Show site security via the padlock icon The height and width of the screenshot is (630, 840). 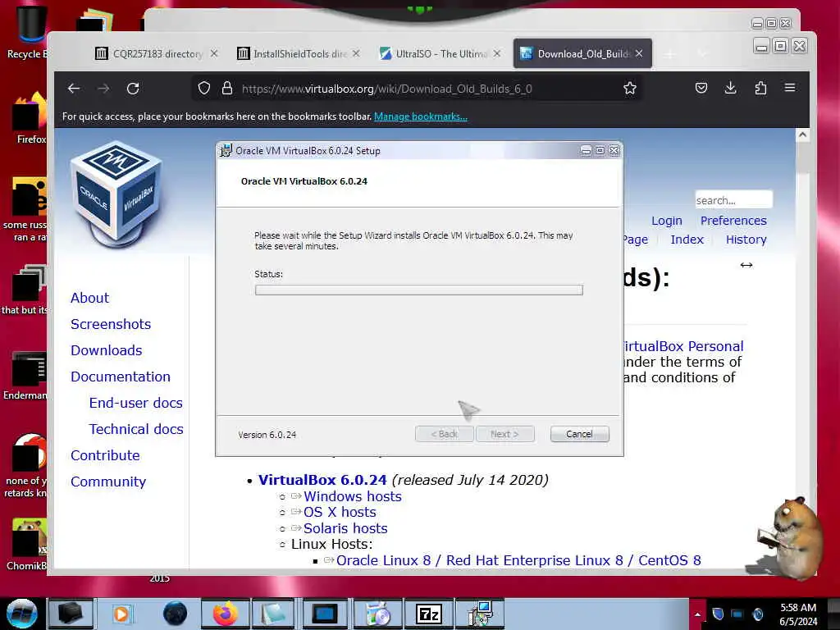227,88
